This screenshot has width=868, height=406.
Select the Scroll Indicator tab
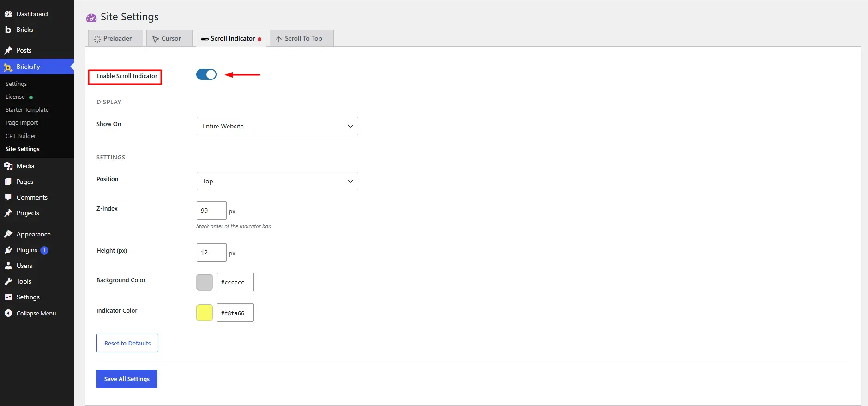click(x=231, y=38)
